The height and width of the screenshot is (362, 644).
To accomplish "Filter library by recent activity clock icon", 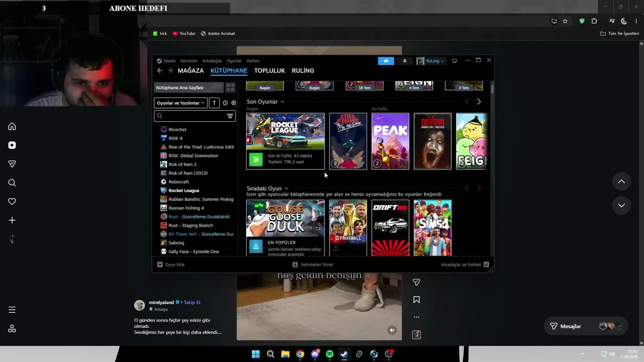I will pos(225,103).
